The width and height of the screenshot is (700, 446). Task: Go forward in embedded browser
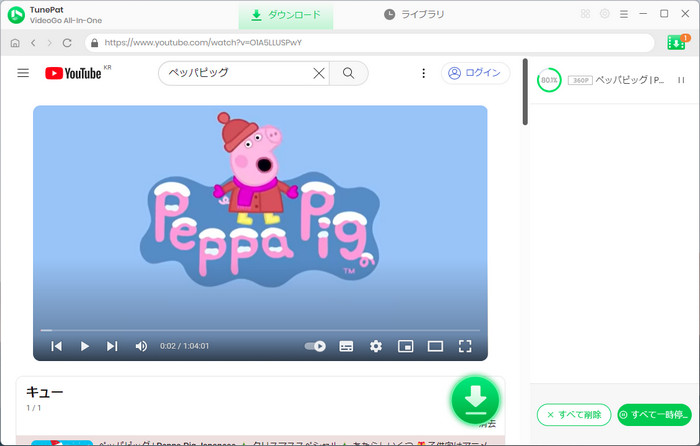point(50,43)
